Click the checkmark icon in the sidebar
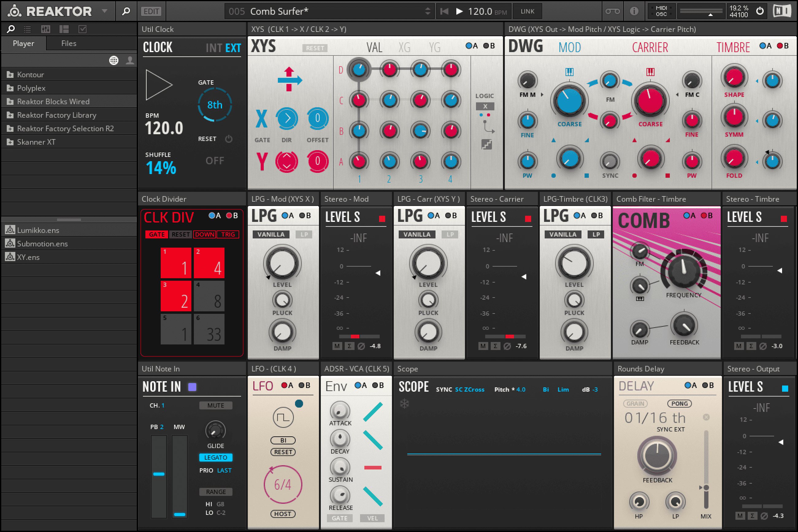The height and width of the screenshot is (532, 798). coord(82,29)
